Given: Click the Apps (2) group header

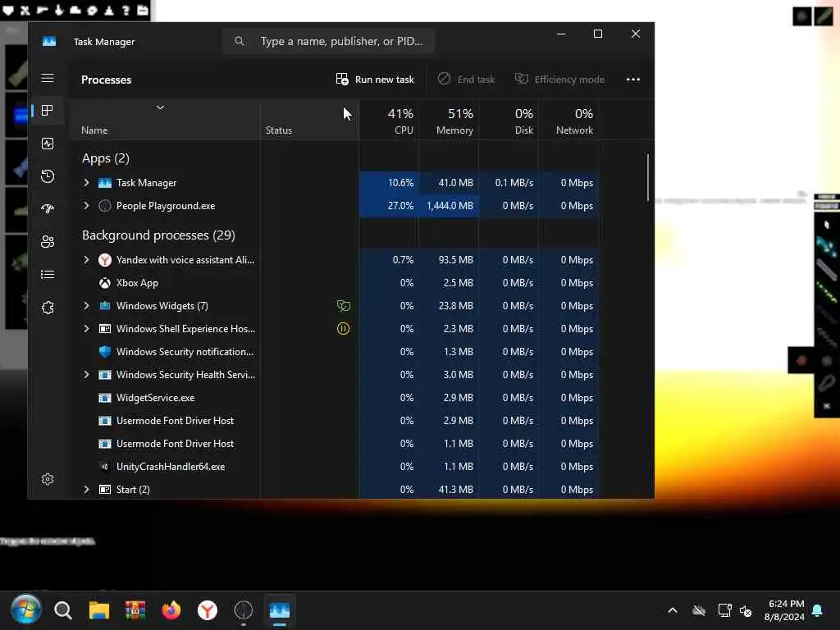Looking at the screenshot, I should point(106,158).
